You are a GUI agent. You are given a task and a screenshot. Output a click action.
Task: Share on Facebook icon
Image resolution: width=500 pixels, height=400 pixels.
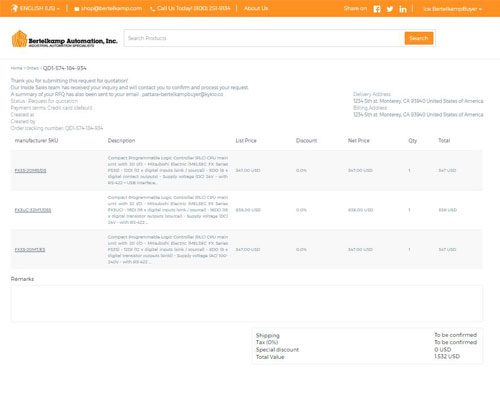(377, 9)
